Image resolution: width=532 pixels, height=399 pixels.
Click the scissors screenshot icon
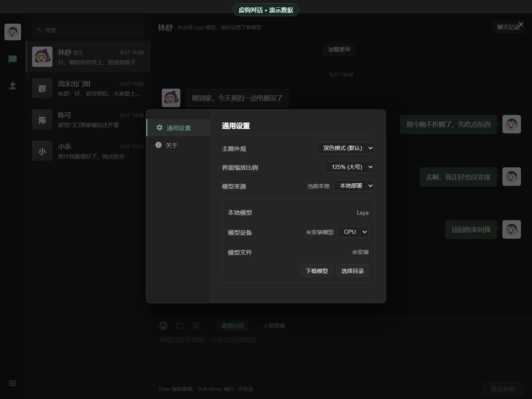[197, 325]
